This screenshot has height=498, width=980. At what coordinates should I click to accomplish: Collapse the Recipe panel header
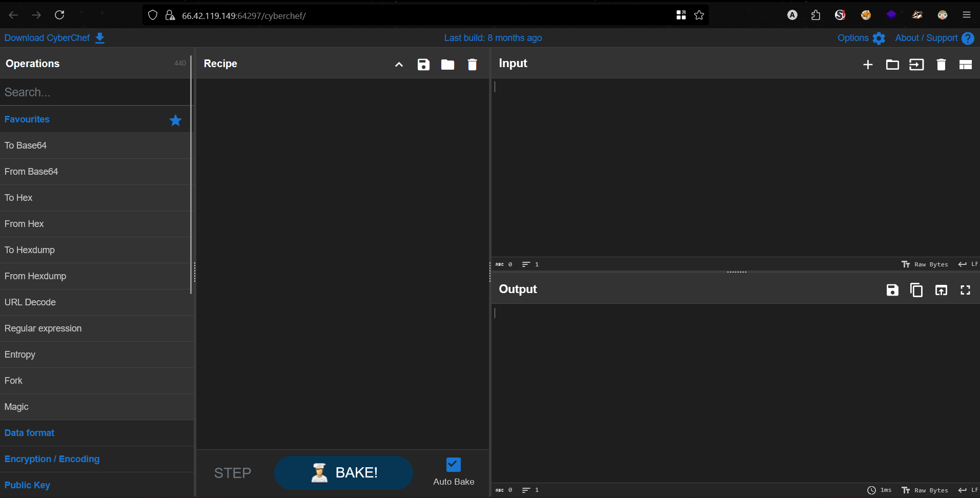pos(399,65)
